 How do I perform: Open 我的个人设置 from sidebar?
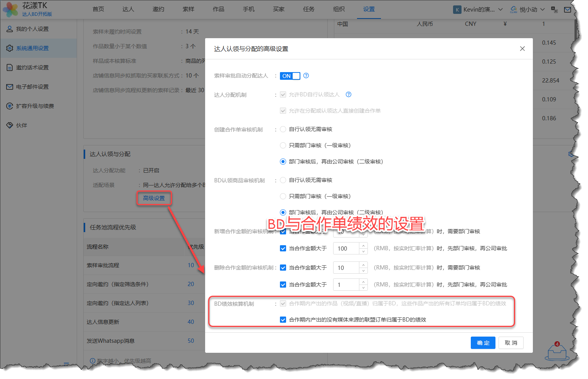click(32, 29)
